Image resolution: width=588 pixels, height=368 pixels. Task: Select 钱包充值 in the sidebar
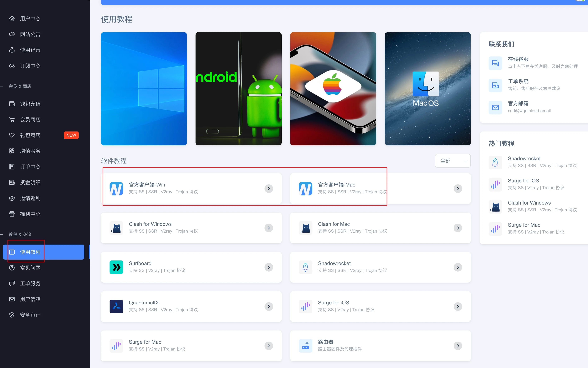click(30, 104)
